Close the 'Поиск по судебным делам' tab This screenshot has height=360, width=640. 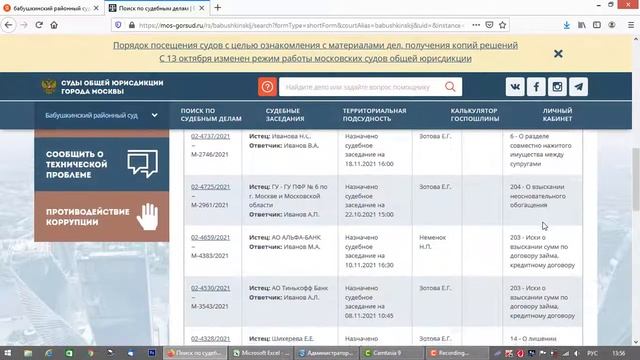(202, 8)
